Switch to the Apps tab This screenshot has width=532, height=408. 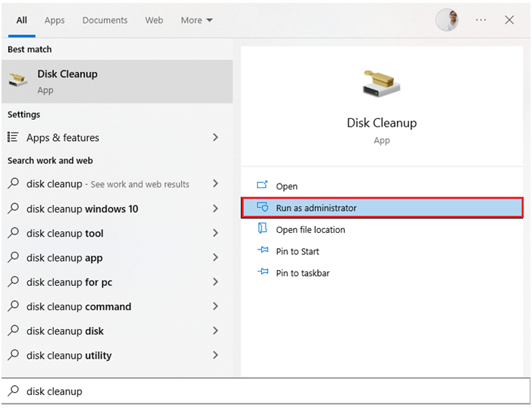[55, 20]
